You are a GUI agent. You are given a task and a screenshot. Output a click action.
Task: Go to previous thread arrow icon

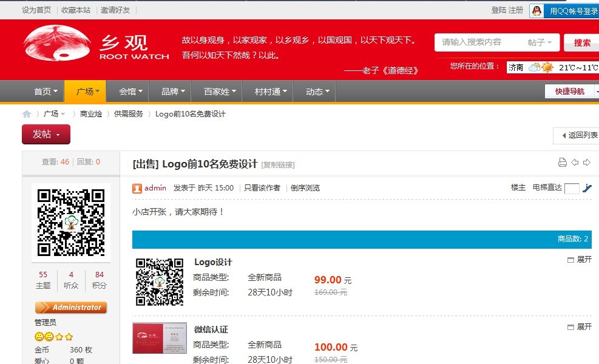point(575,163)
